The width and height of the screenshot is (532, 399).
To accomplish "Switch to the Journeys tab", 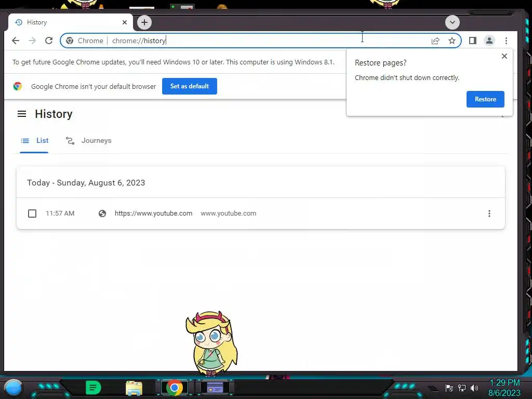I will point(88,140).
